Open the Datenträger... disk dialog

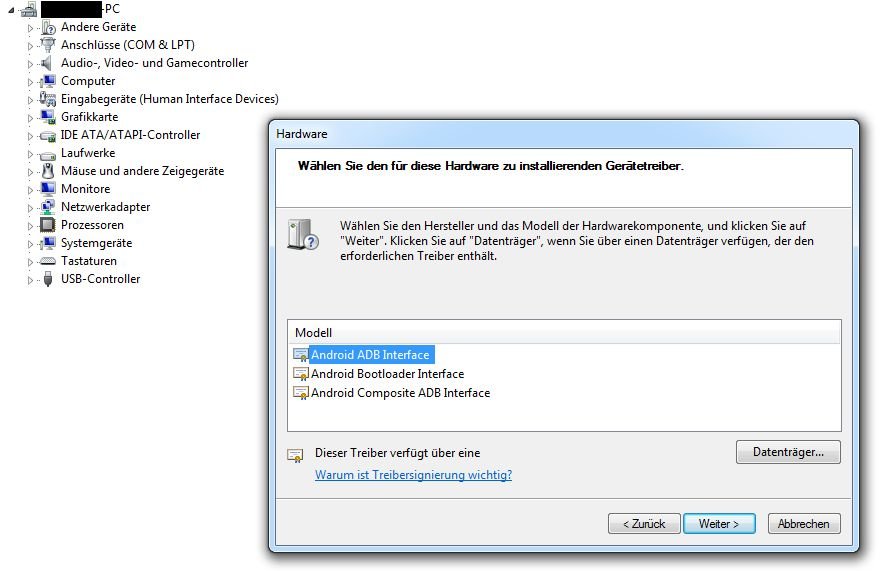coord(788,452)
